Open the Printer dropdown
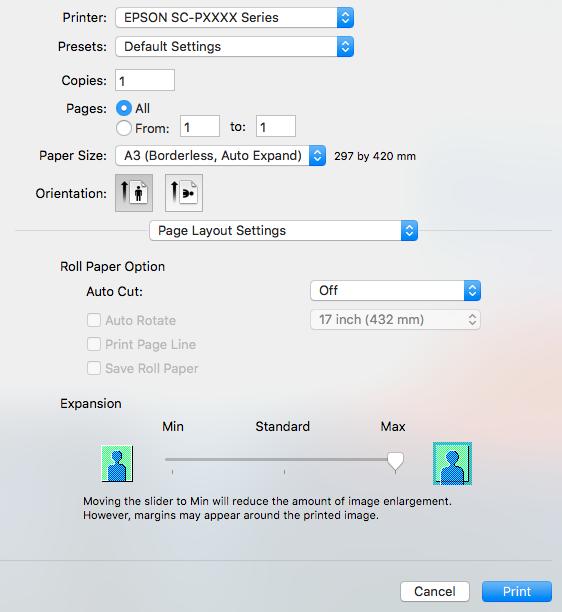Image resolution: width=562 pixels, height=612 pixels. [x=235, y=18]
